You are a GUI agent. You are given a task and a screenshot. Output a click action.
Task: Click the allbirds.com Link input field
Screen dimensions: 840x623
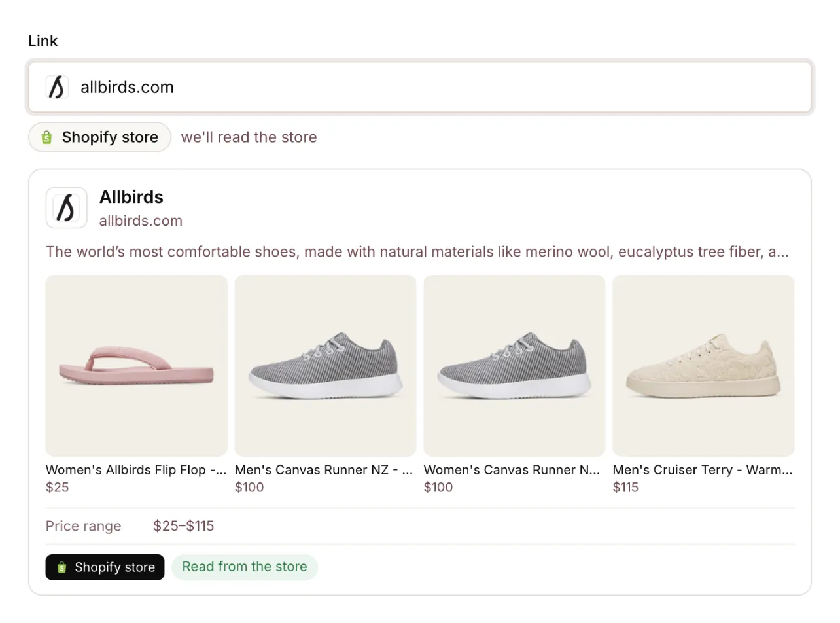(x=420, y=88)
